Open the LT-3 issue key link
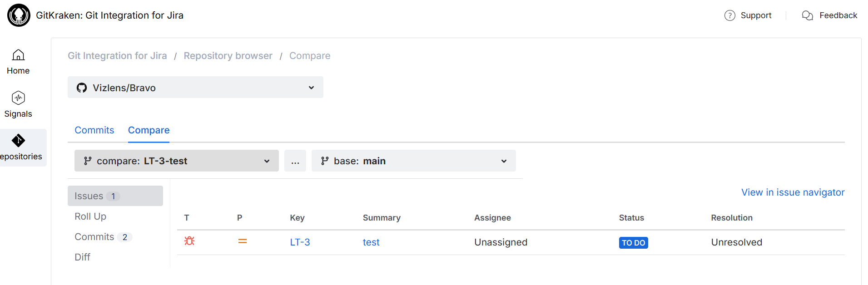The height and width of the screenshot is (285, 868). click(300, 242)
